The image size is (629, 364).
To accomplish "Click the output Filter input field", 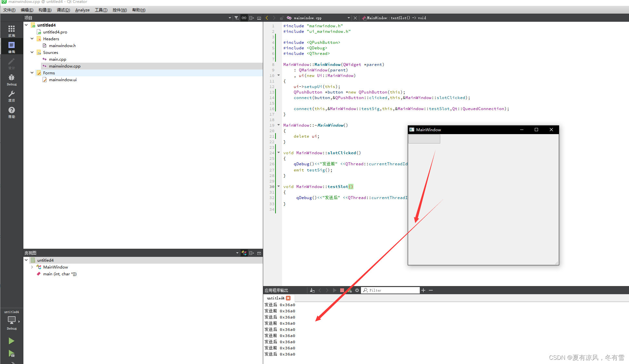I will [391, 290].
